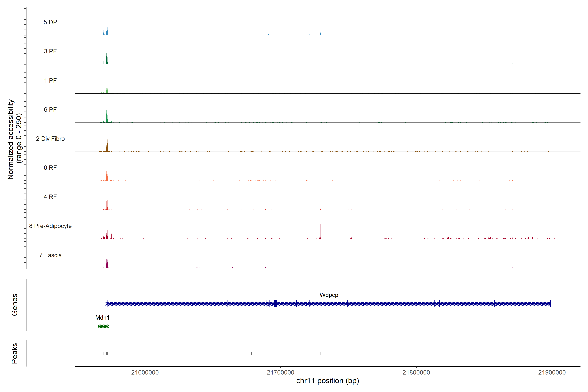Click the 21600000 axis tick label

[x=145, y=372]
